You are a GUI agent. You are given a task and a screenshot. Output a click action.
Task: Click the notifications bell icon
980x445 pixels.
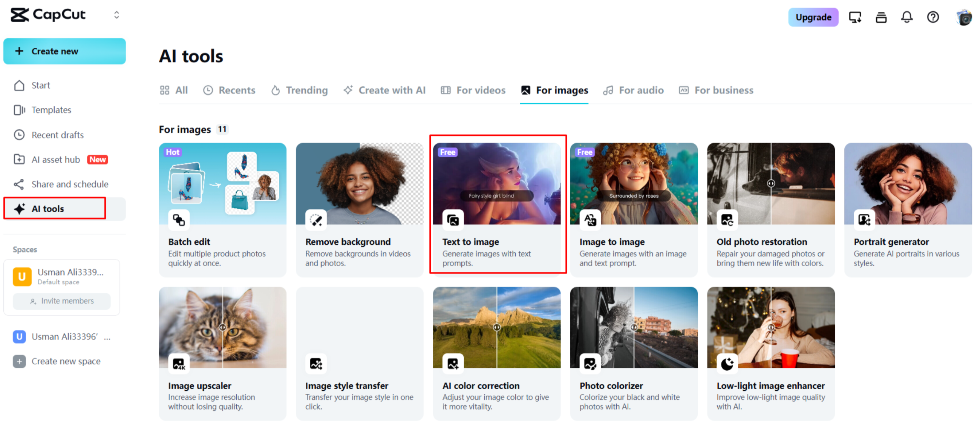[907, 17]
